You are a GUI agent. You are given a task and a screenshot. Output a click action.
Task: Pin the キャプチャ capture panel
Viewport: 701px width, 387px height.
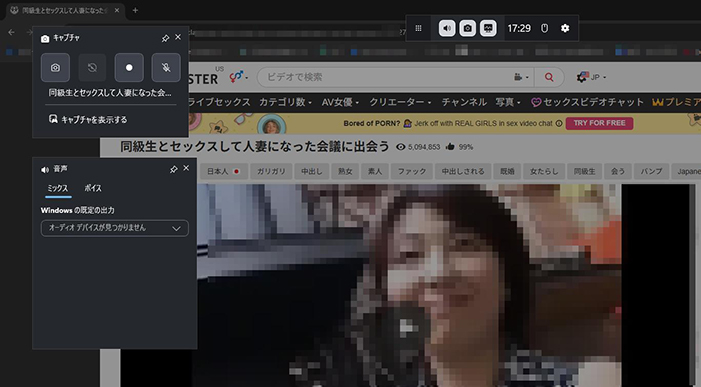click(x=165, y=38)
